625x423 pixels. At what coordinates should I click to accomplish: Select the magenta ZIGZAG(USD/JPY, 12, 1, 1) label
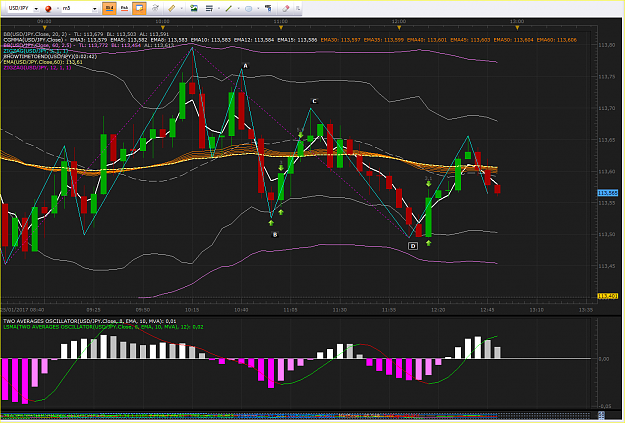pyautogui.click(x=37, y=68)
